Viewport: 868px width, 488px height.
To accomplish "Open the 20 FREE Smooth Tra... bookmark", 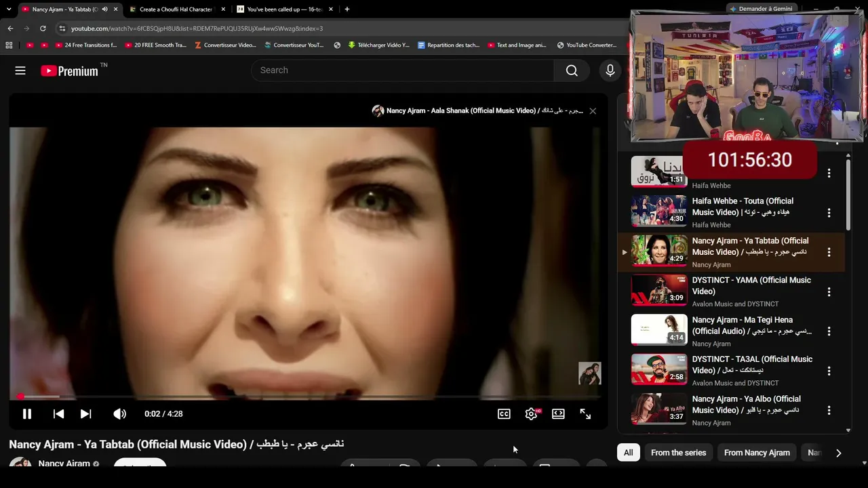I will coord(156,45).
